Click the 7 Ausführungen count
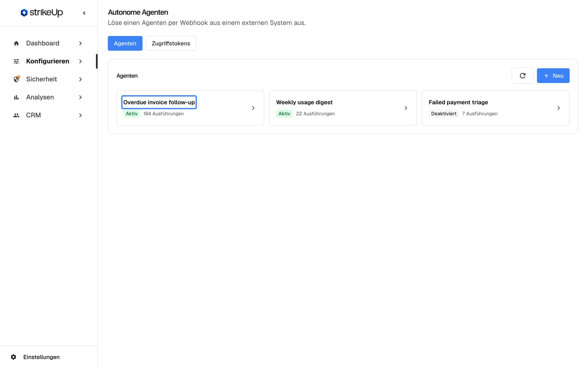Viewport: 588px width, 368px height. pos(480,114)
